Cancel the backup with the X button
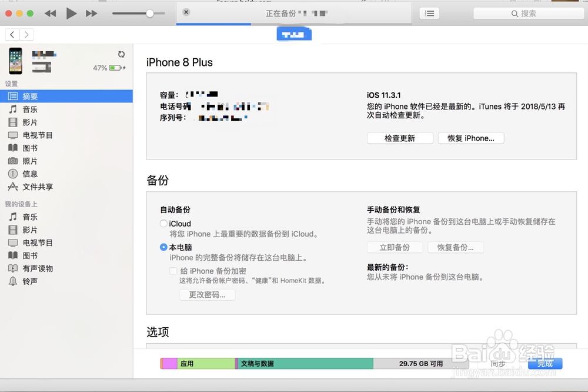 coord(186,12)
